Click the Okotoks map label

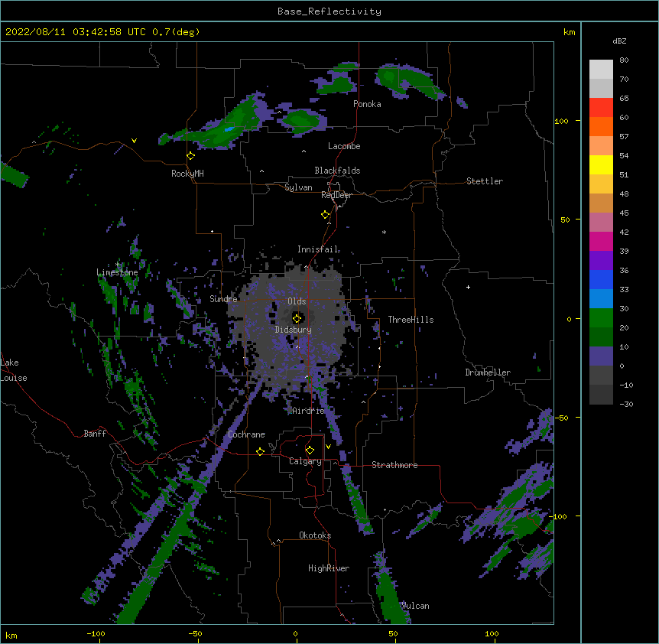click(315, 535)
